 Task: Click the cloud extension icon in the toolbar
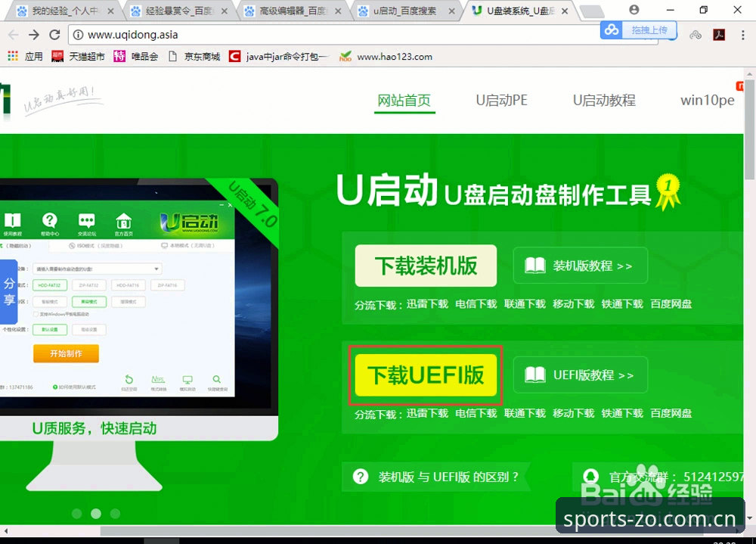696,35
